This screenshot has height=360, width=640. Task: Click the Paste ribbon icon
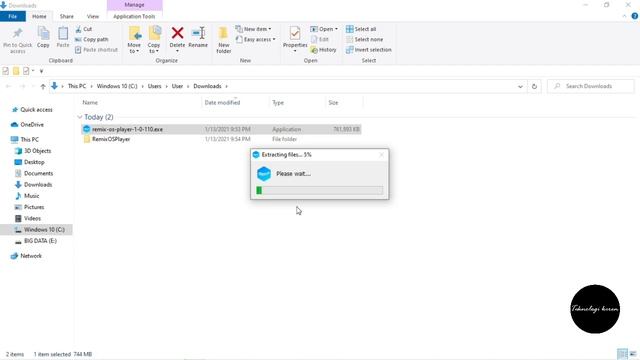(63, 37)
